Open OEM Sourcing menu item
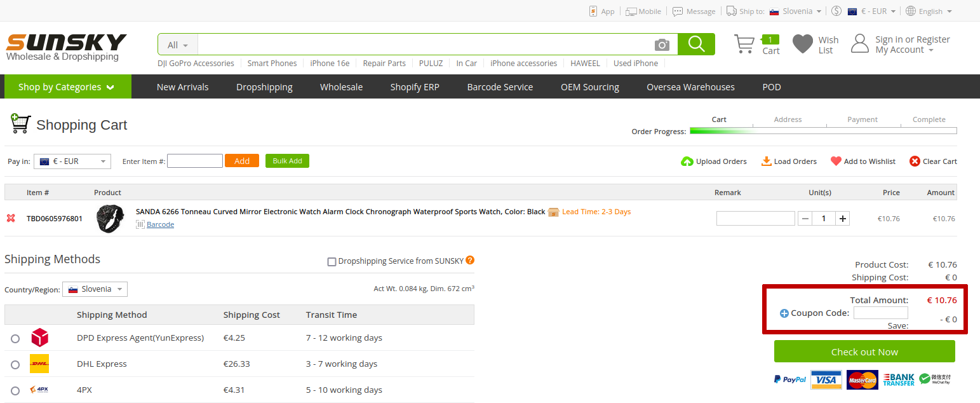This screenshot has height=403, width=980. click(x=590, y=87)
